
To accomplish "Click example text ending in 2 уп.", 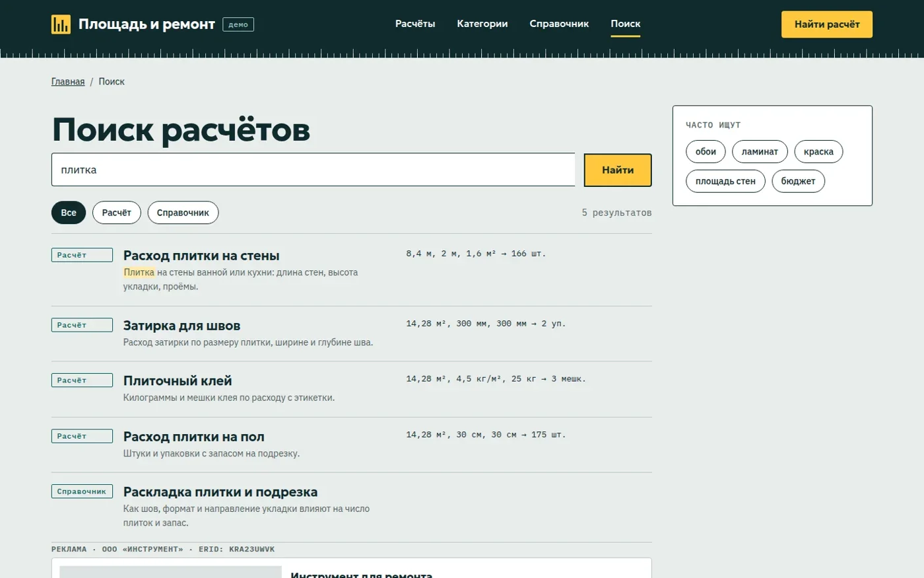I will coord(486,324).
